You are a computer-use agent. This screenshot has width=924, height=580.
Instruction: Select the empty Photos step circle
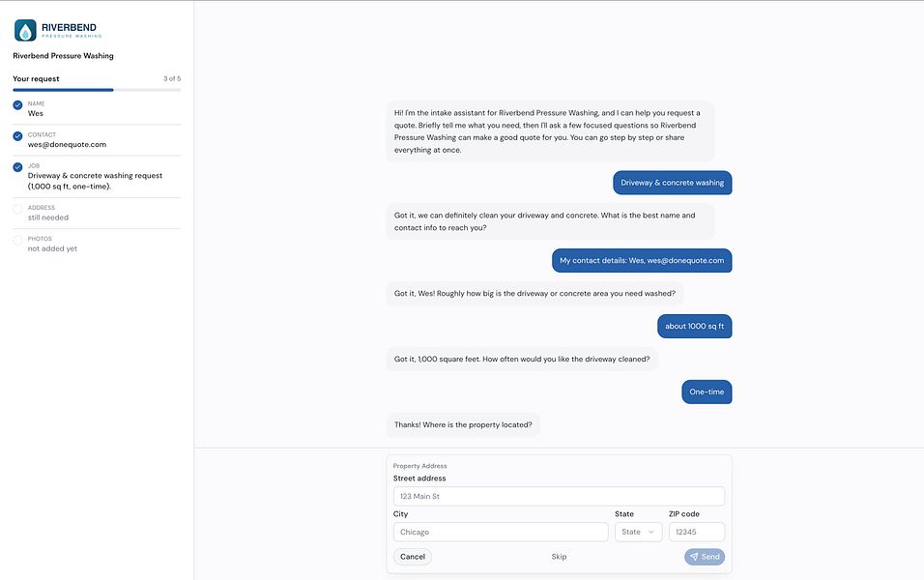17,241
